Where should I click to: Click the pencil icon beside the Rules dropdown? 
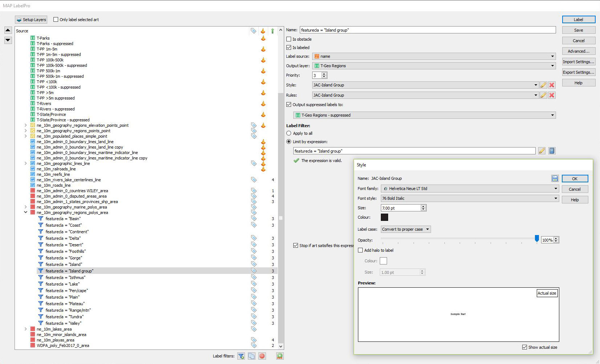pos(543,95)
